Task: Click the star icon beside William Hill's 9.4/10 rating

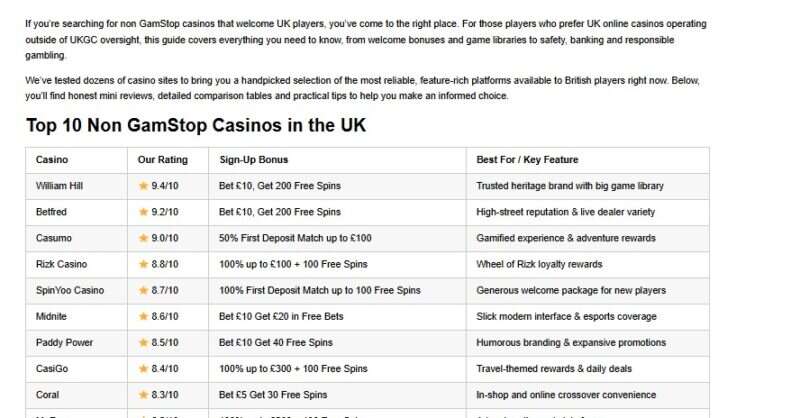Action: [143, 186]
